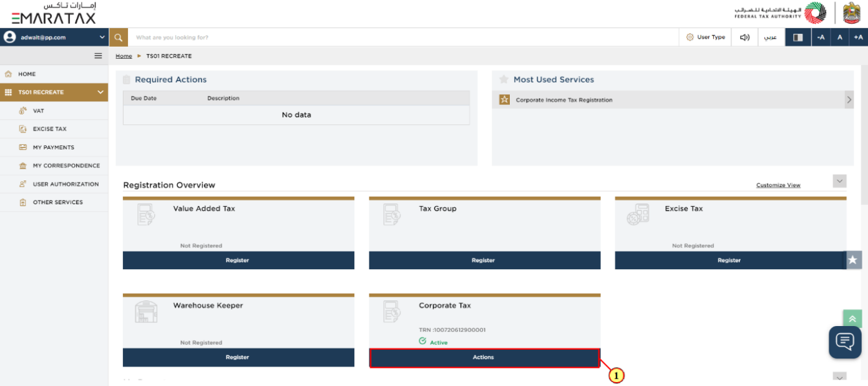Click the Tax Group card icon
The width and height of the screenshot is (868, 386).
pyautogui.click(x=391, y=214)
